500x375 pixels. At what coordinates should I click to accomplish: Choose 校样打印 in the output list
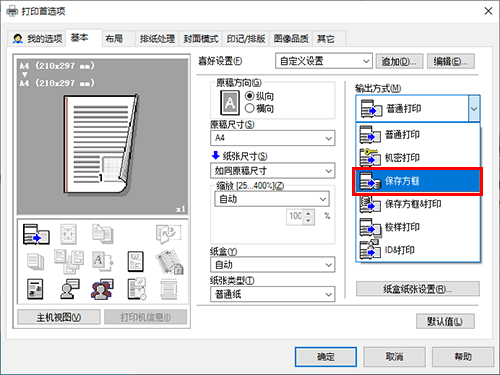point(418,227)
